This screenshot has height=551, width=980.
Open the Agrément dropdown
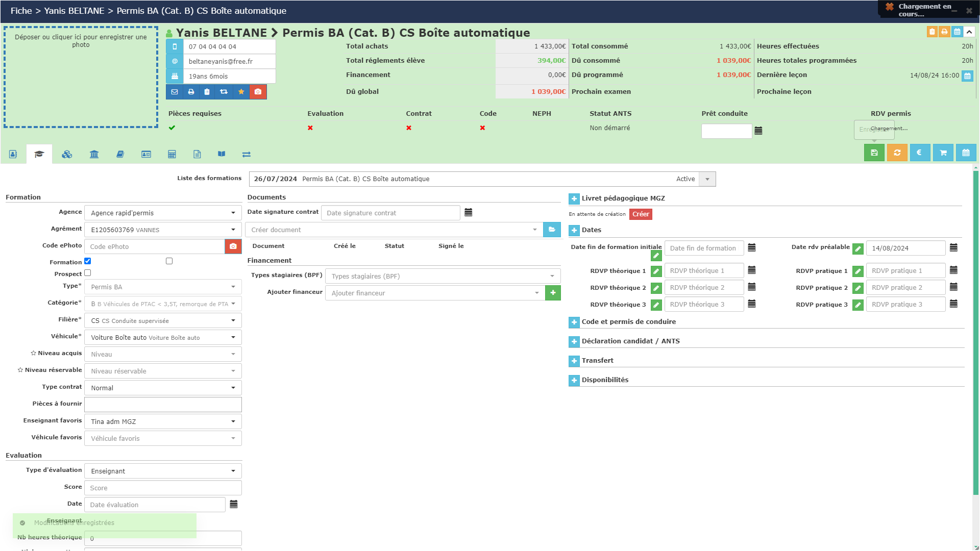tap(163, 230)
